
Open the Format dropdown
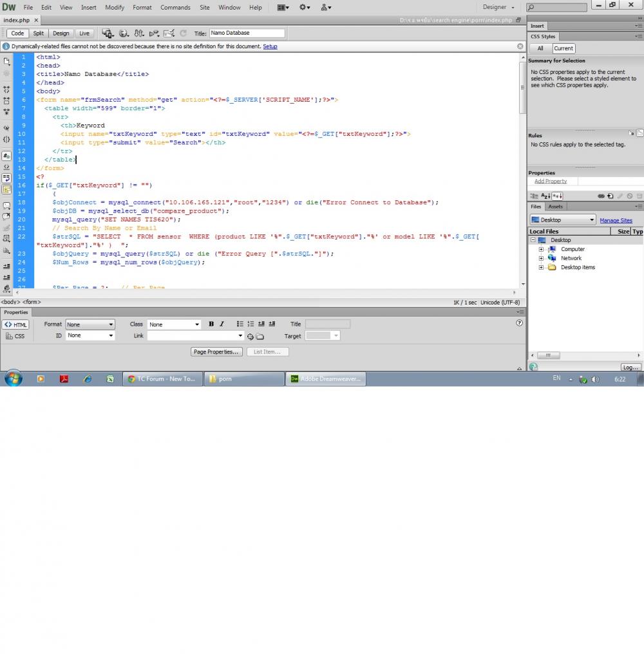pyautogui.click(x=90, y=324)
